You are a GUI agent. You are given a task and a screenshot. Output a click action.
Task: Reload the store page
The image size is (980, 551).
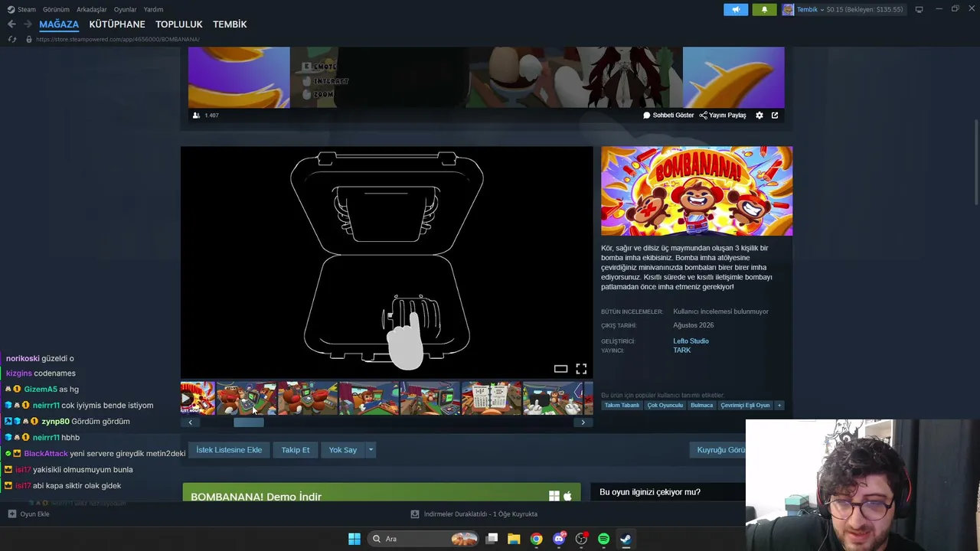pyautogui.click(x=12, y=39)
